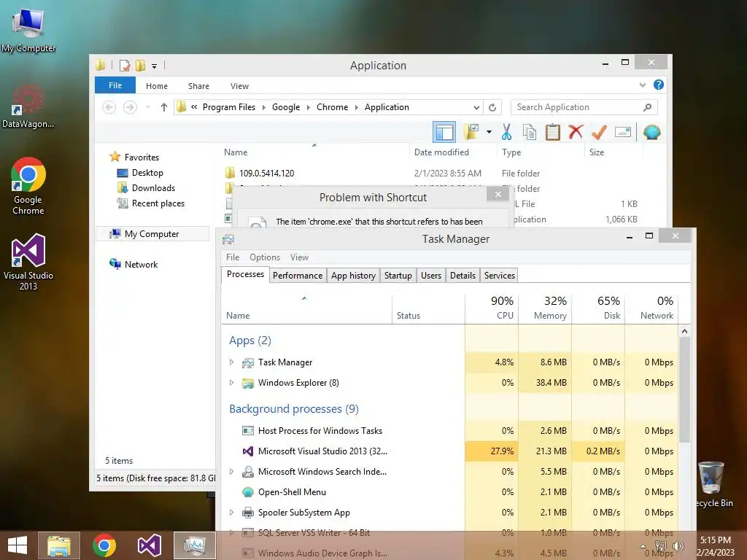The image size is (747, 560).
Task: Click the Paste clipboard icon in Explorer toolbar
Action: coord(553,132)
